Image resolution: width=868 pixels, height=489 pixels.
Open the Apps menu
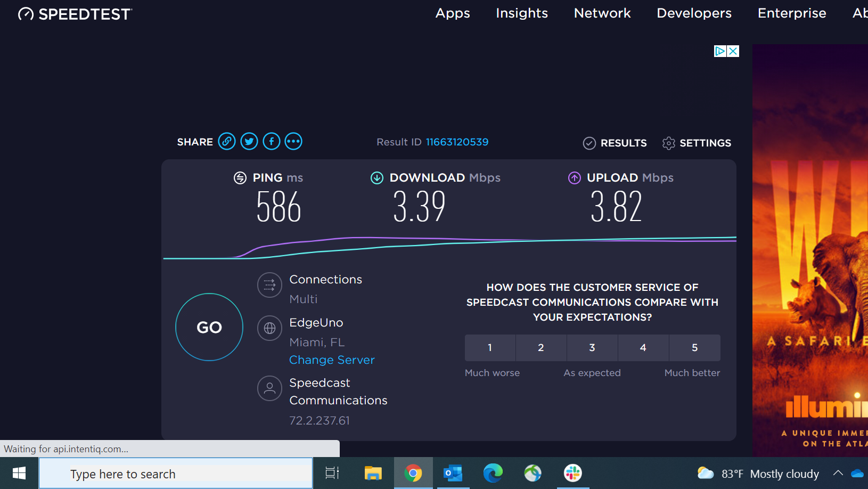coord(453,13)
